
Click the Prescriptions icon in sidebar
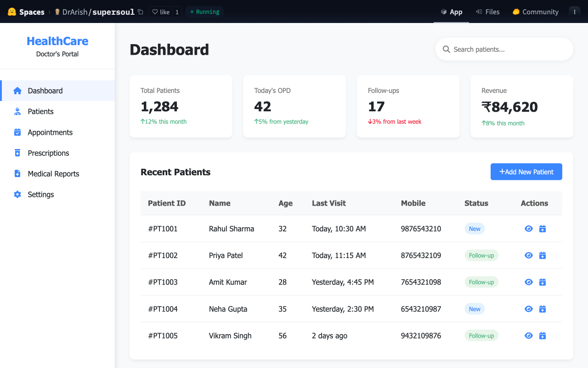pos(17,153)
